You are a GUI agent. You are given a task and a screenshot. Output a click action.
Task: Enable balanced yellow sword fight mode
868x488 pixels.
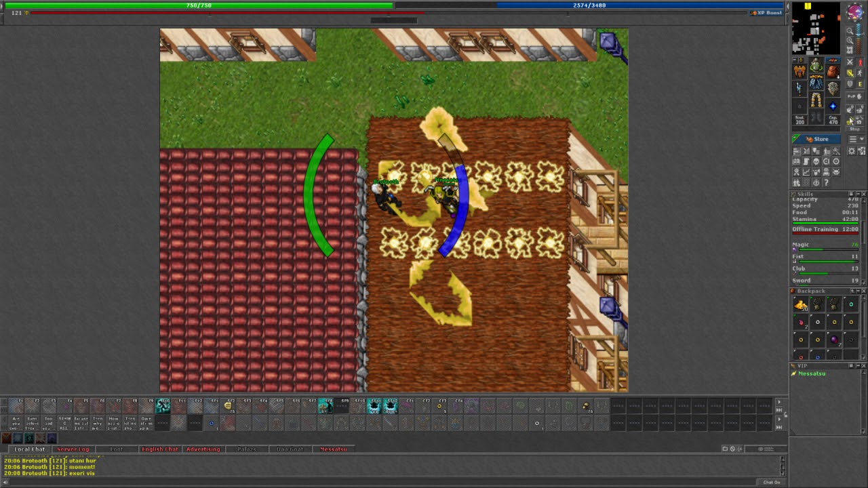pyautogui.click(x=850, y=73)
